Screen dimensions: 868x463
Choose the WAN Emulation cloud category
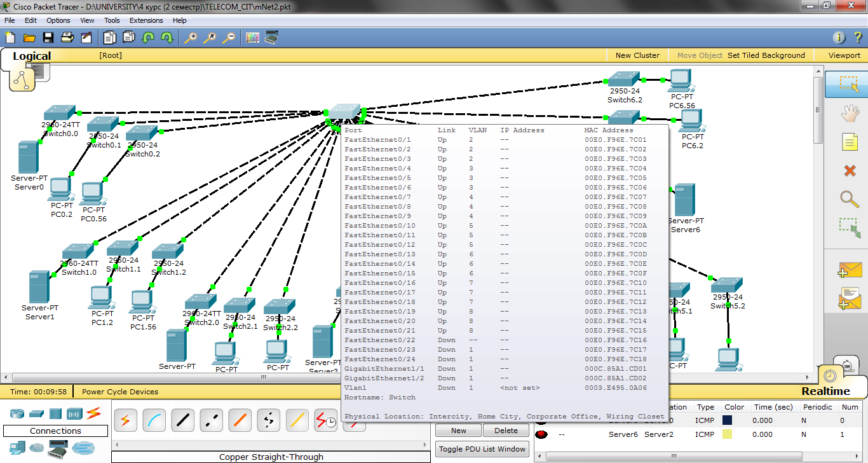click(36, 448)
